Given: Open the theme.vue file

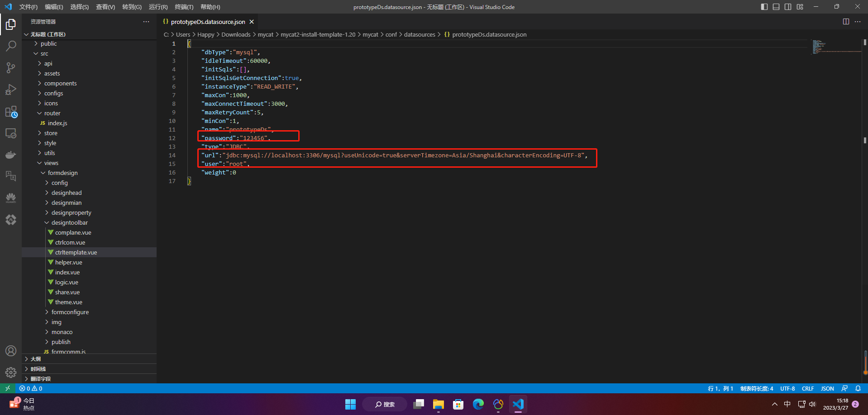Looking at the screenshot, I should 68,302.
